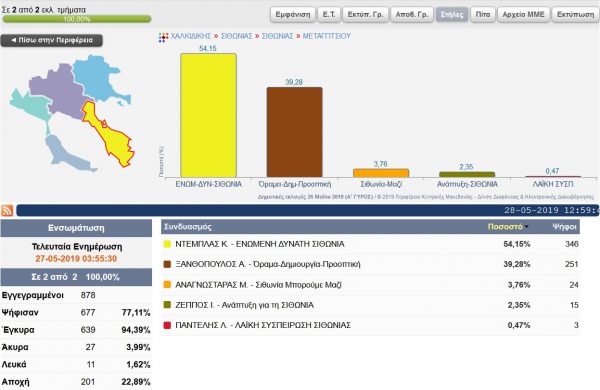600x390 pixels.
Task: Click the colored dots icon before ΧΑΛΚΙΔΙΚΗΣ
Action: [x=163, y=37]
